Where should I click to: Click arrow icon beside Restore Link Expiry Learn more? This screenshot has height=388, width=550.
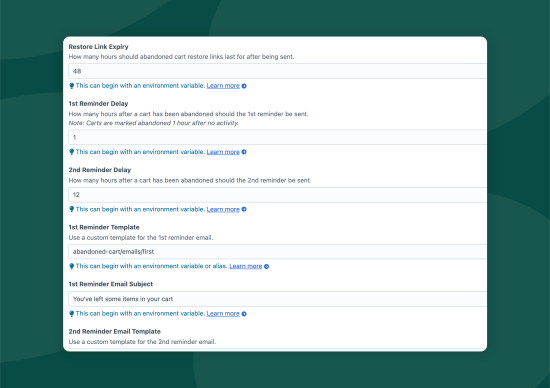coord(244,86)
